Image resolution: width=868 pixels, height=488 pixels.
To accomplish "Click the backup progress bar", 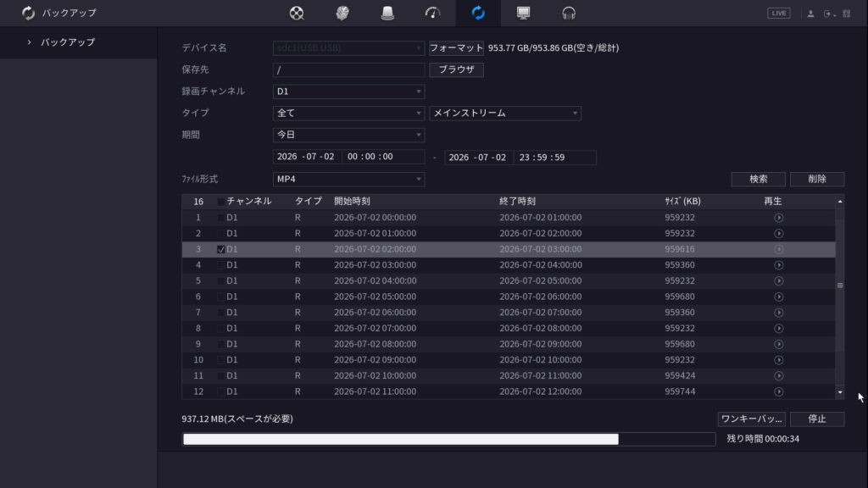I will (x=448, y=440).
